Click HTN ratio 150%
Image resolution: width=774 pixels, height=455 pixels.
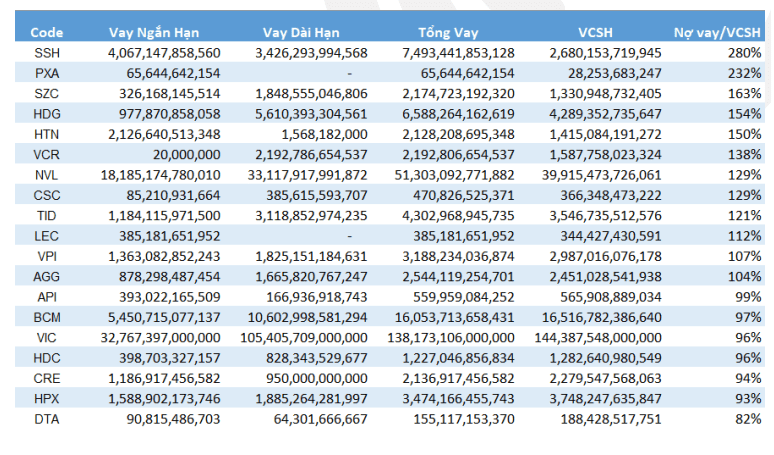pos(744,134)
